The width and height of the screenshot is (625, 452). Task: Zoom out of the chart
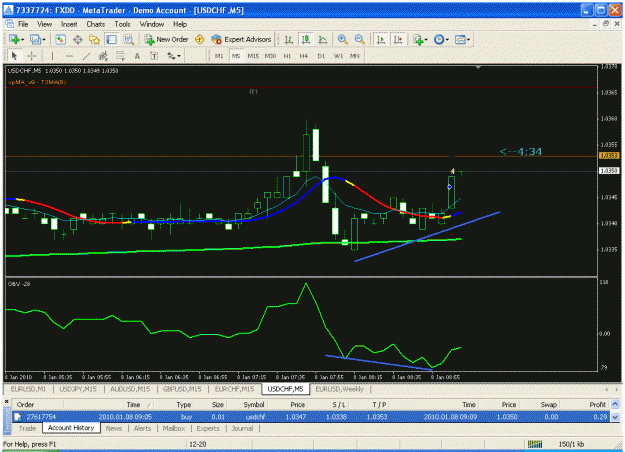click(360, 39)
